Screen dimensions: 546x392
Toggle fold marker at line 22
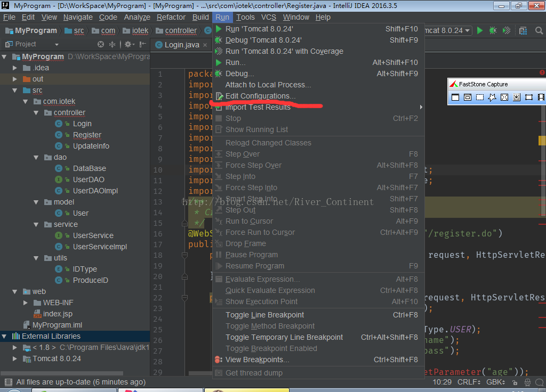pyautogui.click(x=184, y=298)
